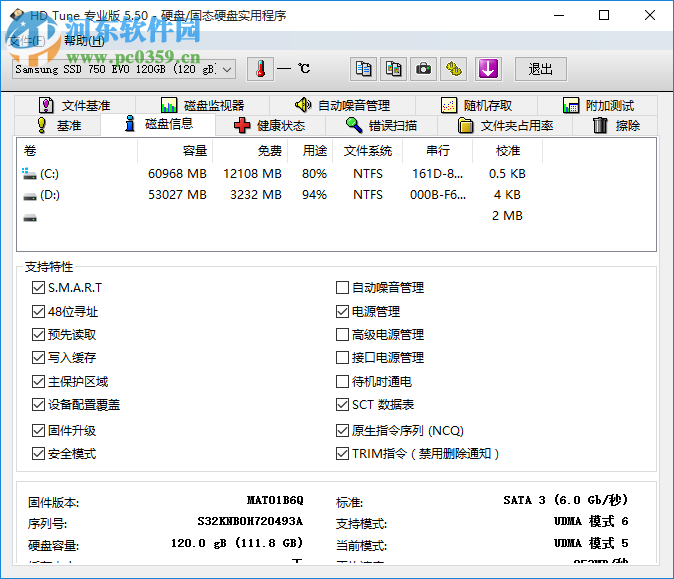Screen dimensions: 674x579
Task: Toggle the 预先读取 checkbox
Action: [x=38, y=334]
